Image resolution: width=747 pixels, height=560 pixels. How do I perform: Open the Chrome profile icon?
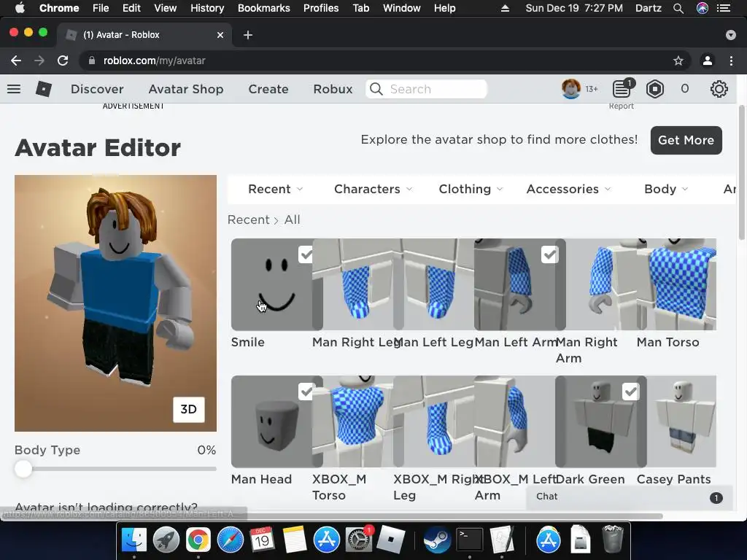tap(708, 61)
